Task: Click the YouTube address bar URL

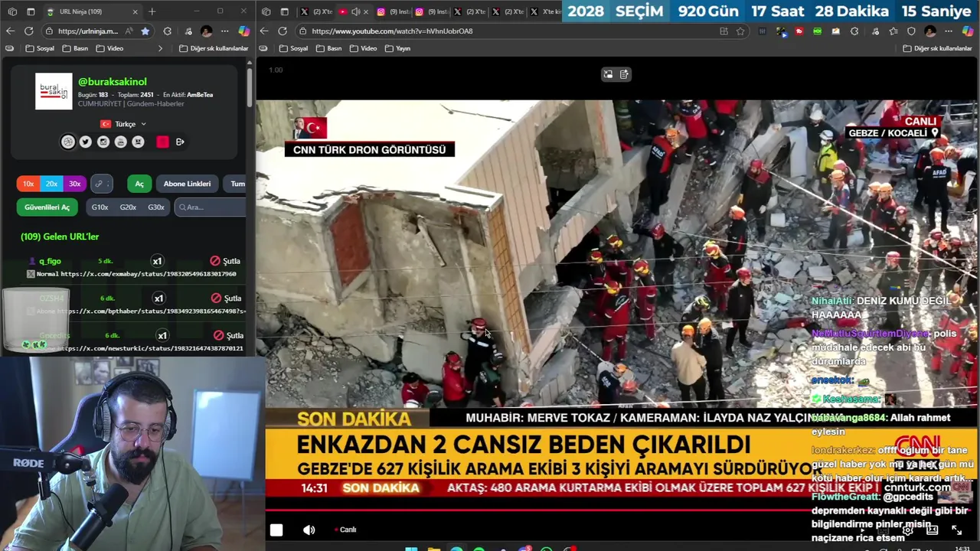Action: [x=392, y=31]
